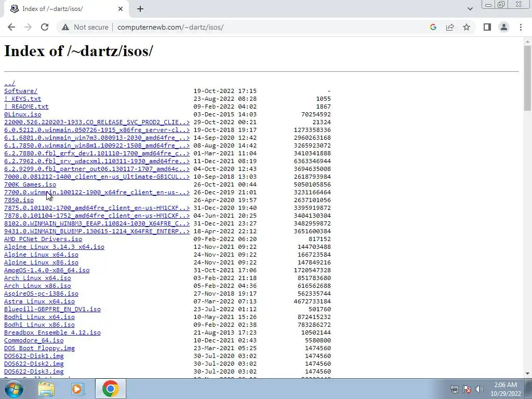Image resolution: width=532 pixels, height=399 pixels.
Task: View the Not secure site warning info
Action: click(x=85, y=27)
